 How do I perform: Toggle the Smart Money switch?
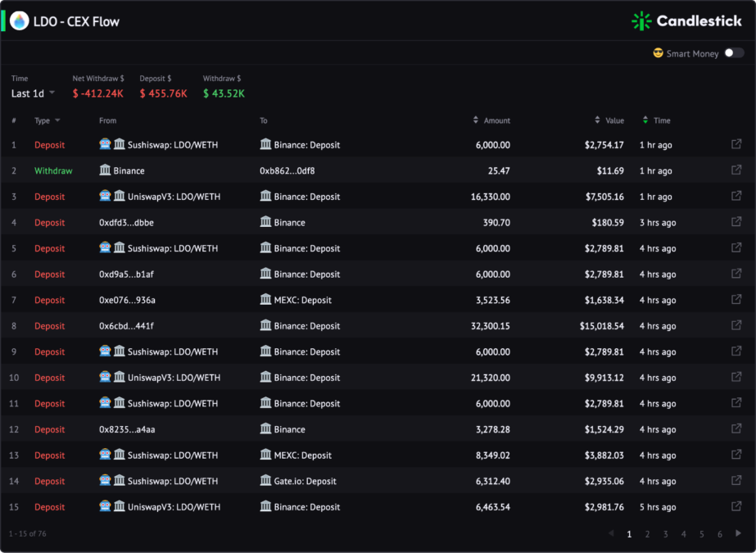[734, 53]
